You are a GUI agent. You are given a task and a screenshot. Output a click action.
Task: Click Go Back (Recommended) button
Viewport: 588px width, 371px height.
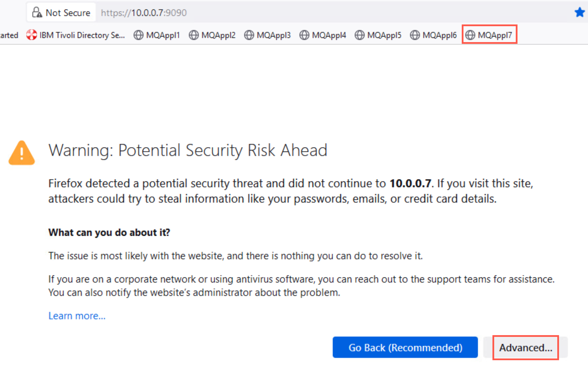(x=405, y=347)
